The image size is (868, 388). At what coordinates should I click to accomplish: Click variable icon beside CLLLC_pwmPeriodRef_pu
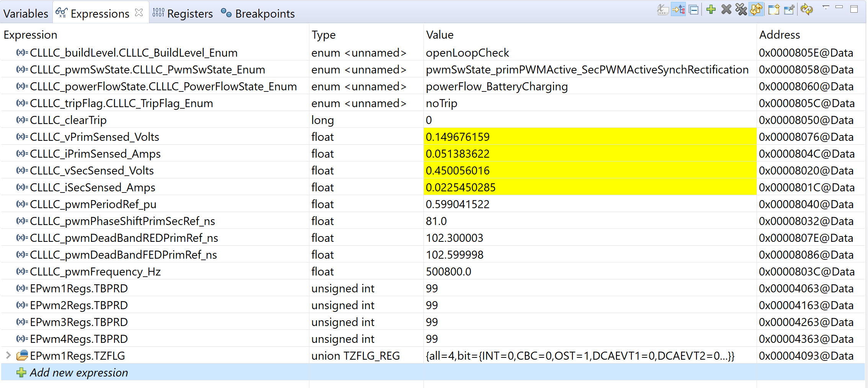tap(22, 204)
